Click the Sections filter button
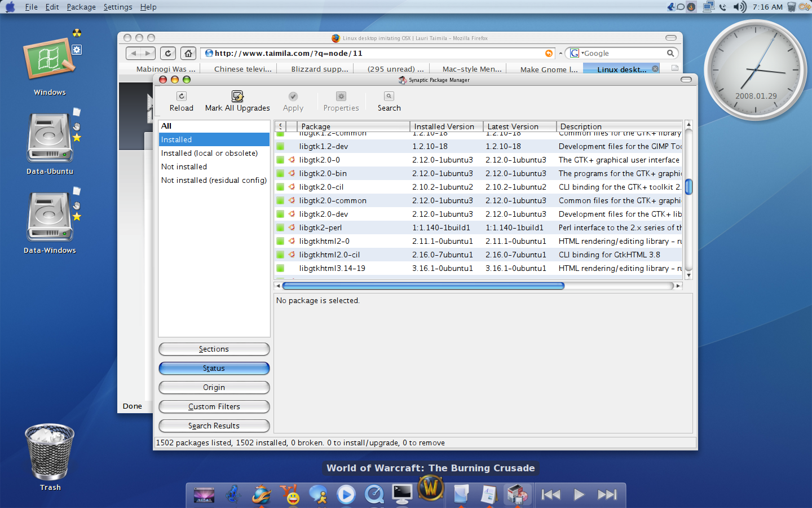This screenshot has width=812, height=508. tap(214, 349)
